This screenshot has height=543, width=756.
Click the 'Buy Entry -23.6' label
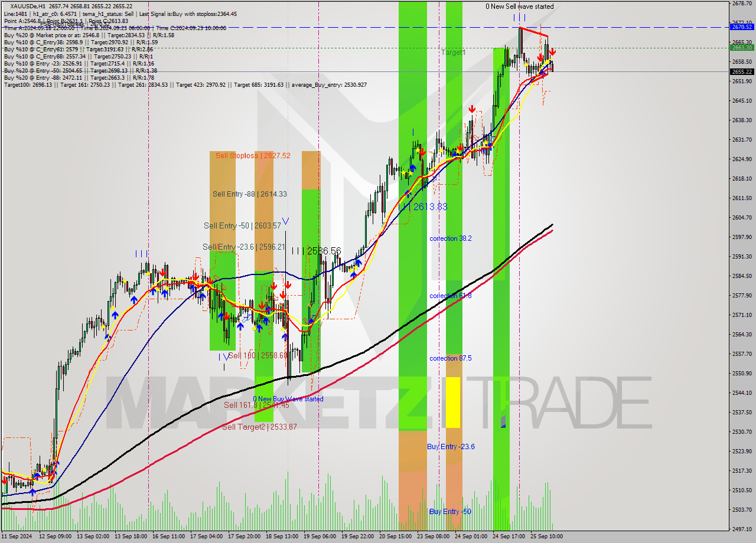click(x=451, y=447)
